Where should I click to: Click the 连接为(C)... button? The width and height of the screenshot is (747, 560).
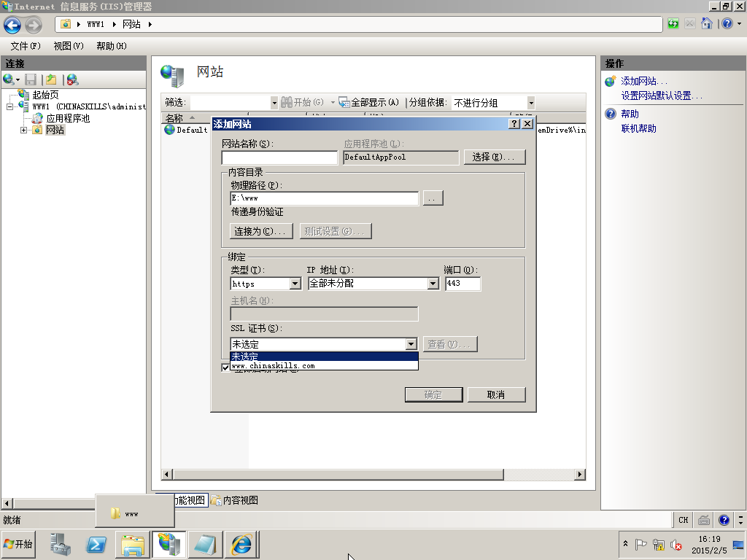[261, 231]
